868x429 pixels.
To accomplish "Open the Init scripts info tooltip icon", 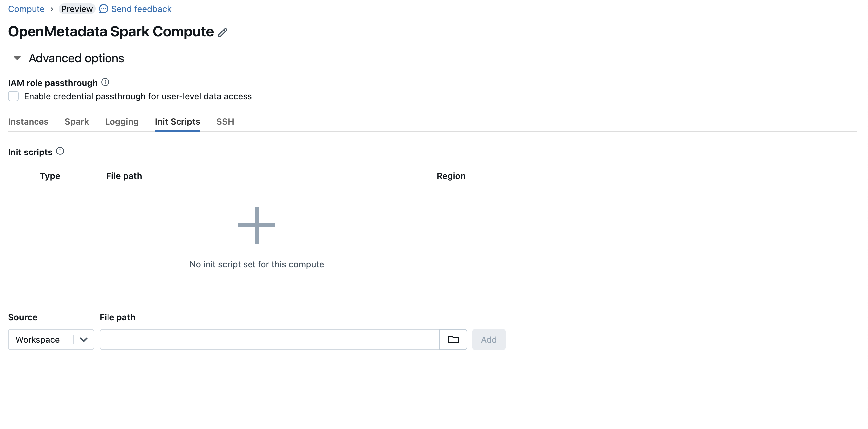I will tap(60, 151).
